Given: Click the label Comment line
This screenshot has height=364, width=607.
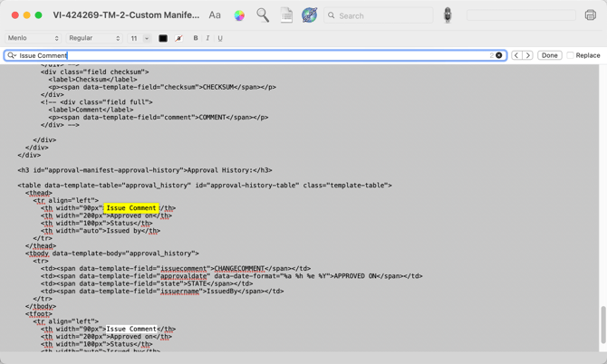Looking at the screenshot, I should point(91,110).
